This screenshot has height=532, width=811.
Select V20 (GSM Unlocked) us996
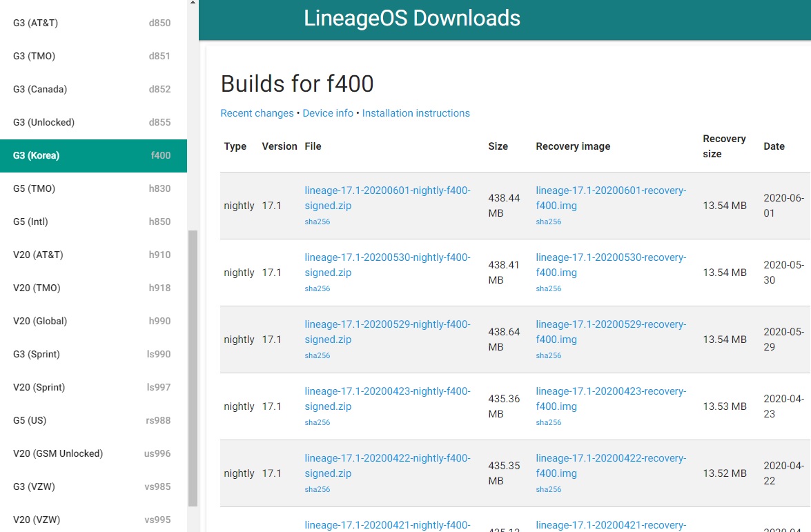pos(93,453)
